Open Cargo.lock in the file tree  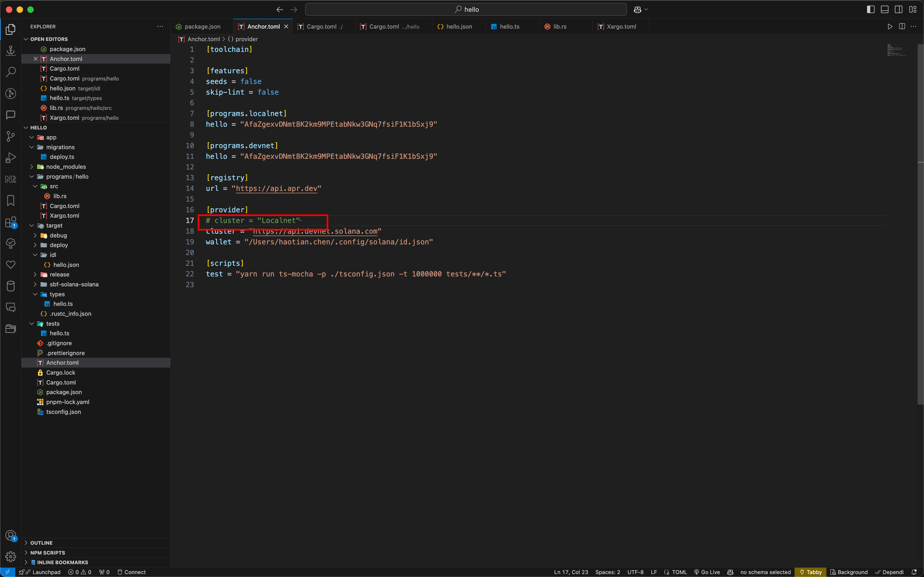pos(61,372)
